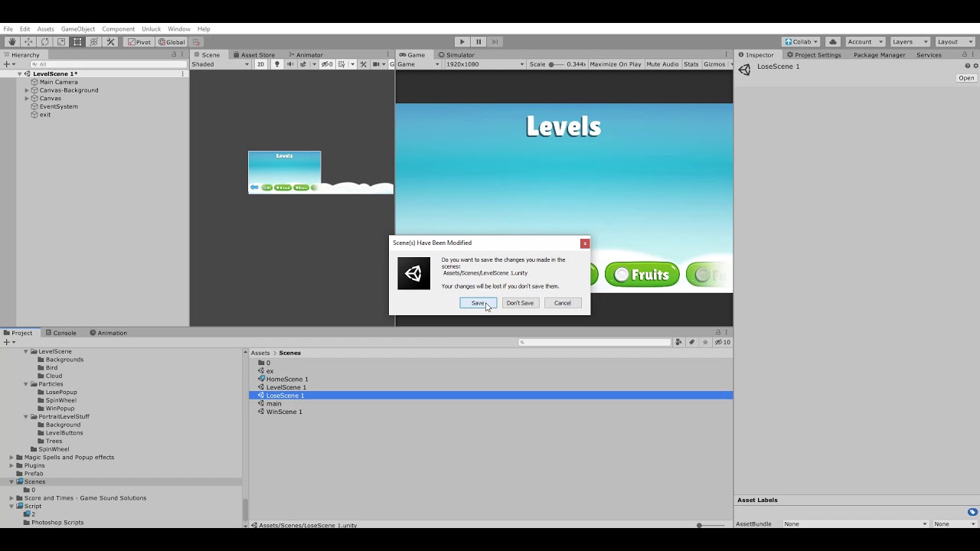
Task: Toggle Pivot handle position
Action: coord(139,42)
